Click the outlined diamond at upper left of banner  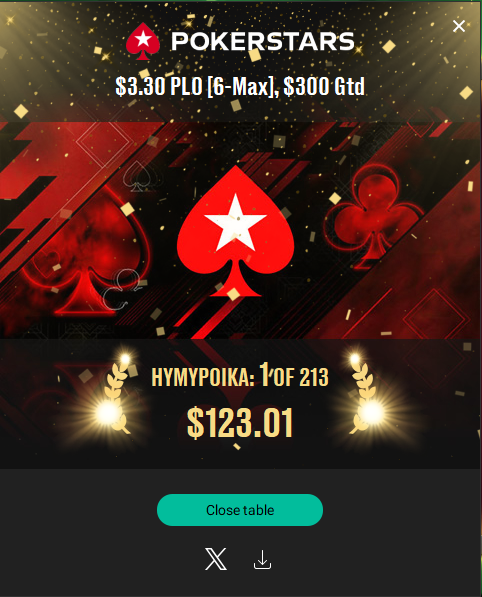click(x=104, y=142)
